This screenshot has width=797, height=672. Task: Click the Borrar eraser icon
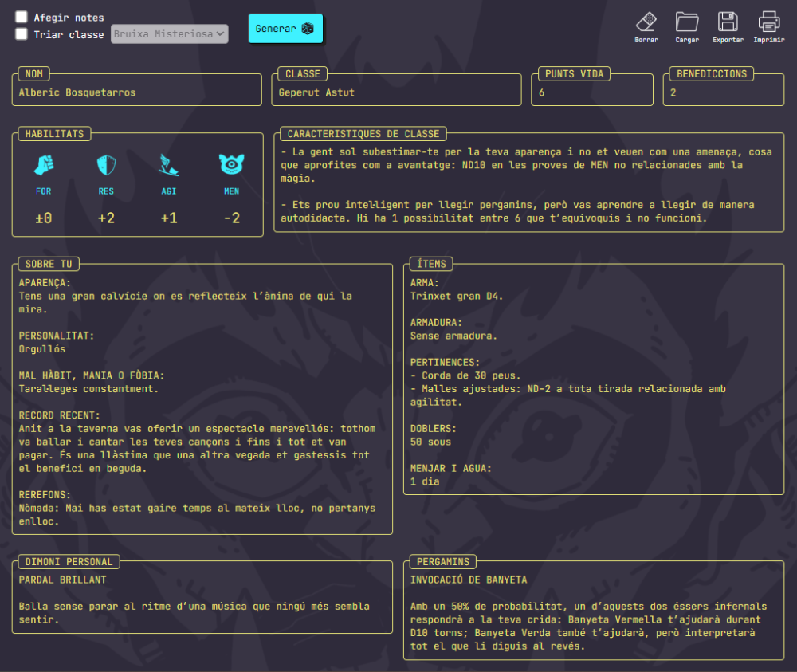pos(646,22)
